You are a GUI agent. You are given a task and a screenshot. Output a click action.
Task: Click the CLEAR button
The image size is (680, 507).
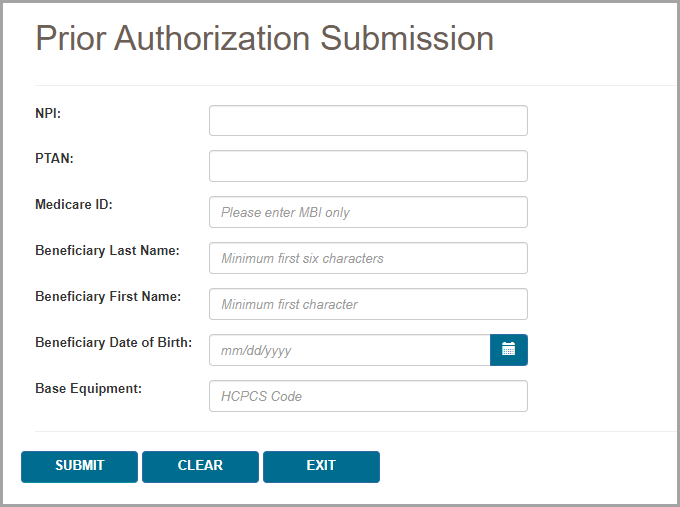coord(200,466)
